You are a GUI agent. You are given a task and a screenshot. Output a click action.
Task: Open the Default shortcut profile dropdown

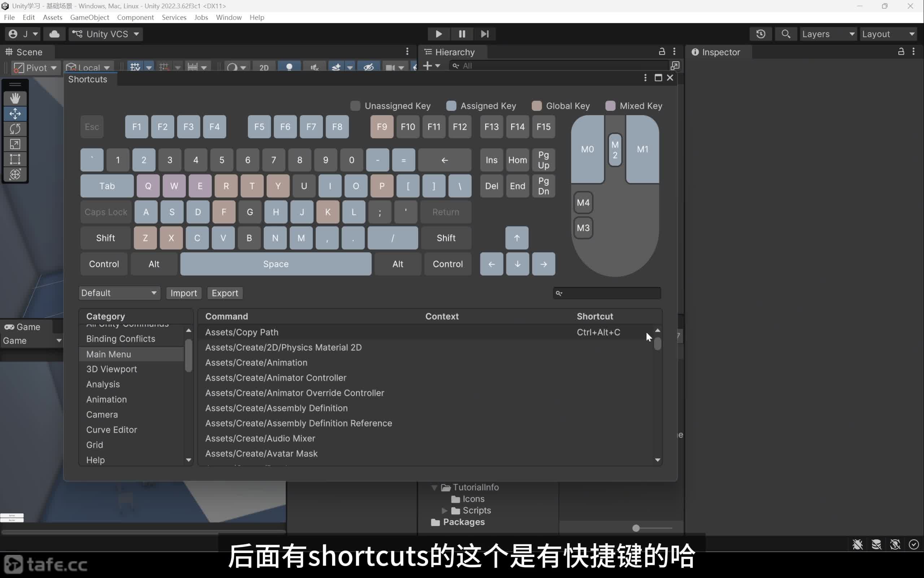click(x=119, y=293)
